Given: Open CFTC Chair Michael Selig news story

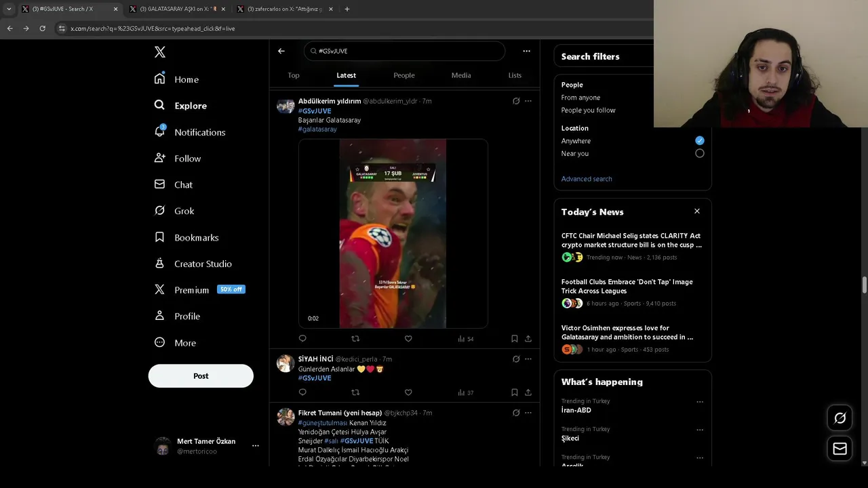Looking at the screenshot, I should [x=632, y=246].
